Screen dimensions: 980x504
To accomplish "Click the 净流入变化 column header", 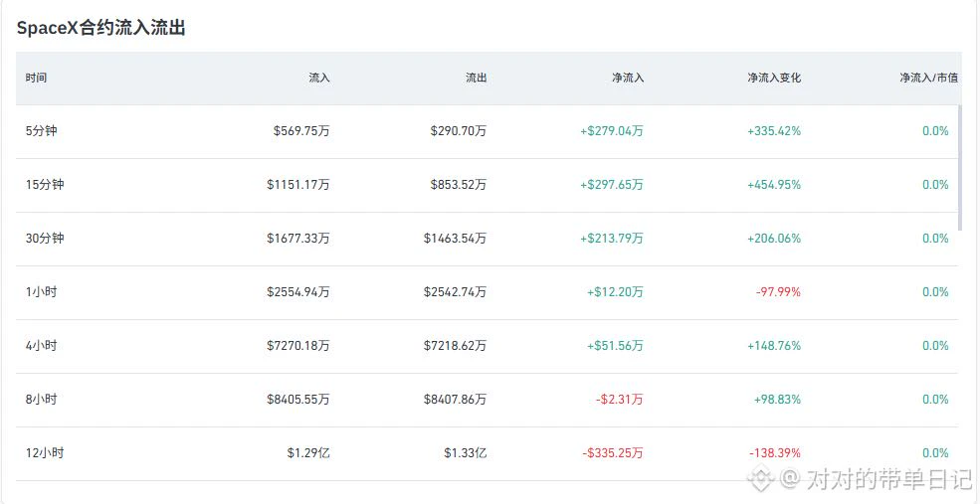I will pyautogui.click(x=774, y=79).
